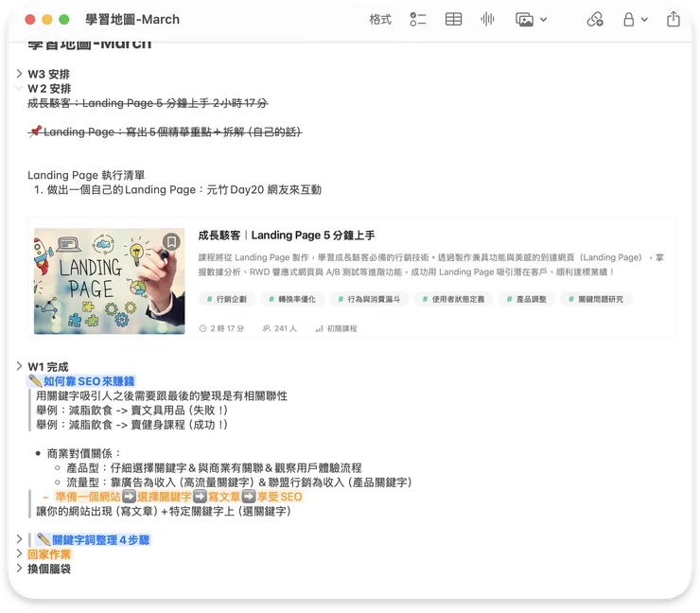Click highlighted text 享受 SEO
700x613 pixels.
pyautogui.click(x=279, y=497)
